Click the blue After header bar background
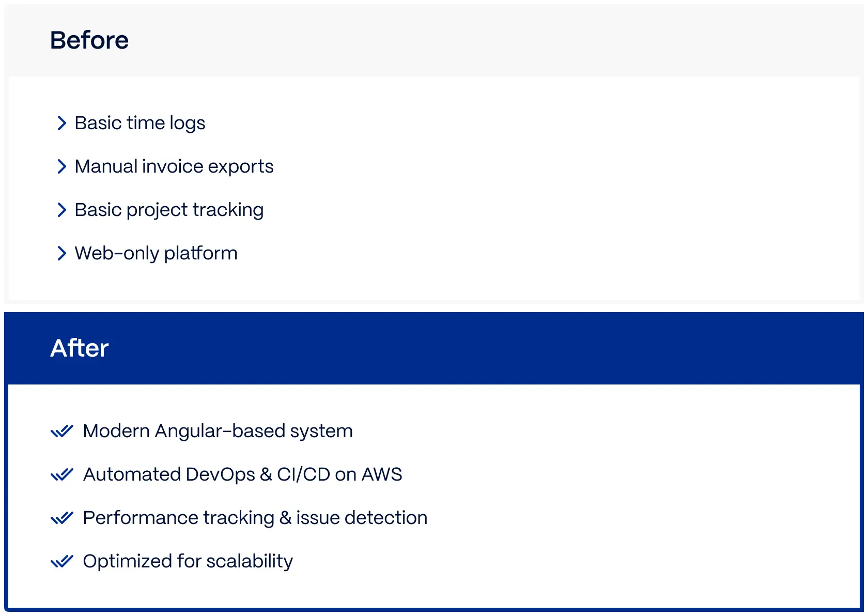The height and width of the screenshot is (616, 868). click(x=465, y=348)
